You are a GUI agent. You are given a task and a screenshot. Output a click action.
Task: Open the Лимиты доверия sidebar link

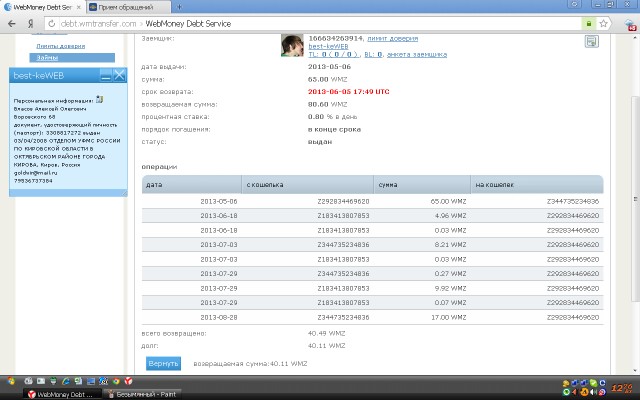[x=60, y=46]
